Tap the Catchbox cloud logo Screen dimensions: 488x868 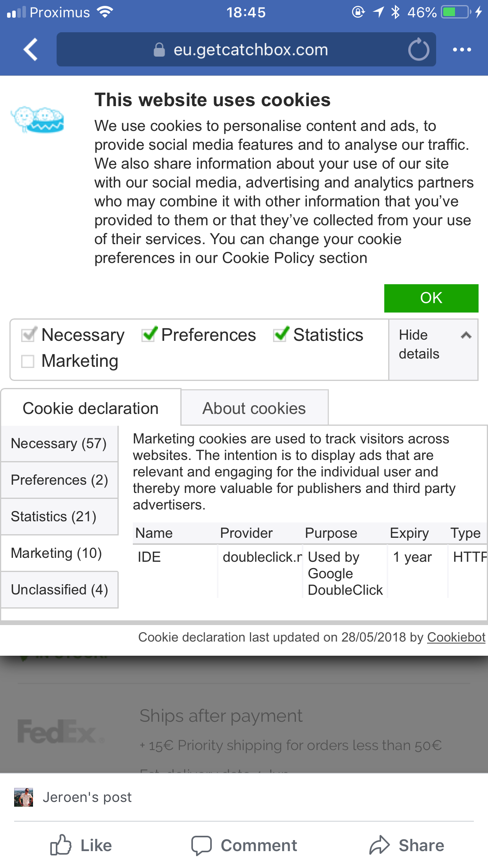(38, 119)
